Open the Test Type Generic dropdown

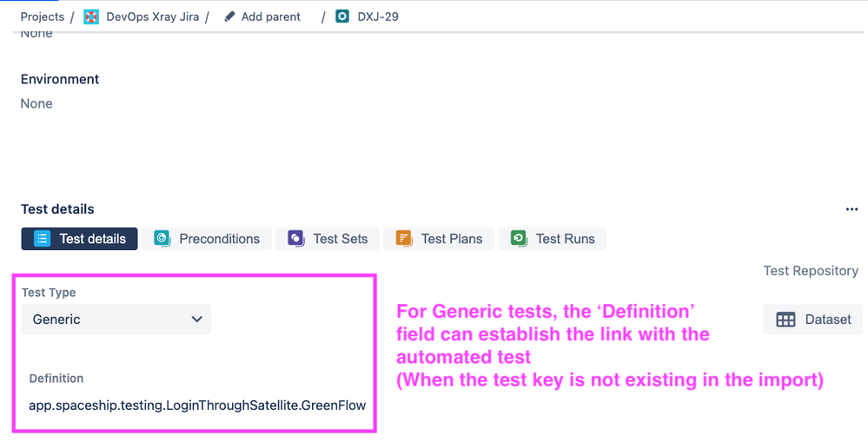pos(116,320)
